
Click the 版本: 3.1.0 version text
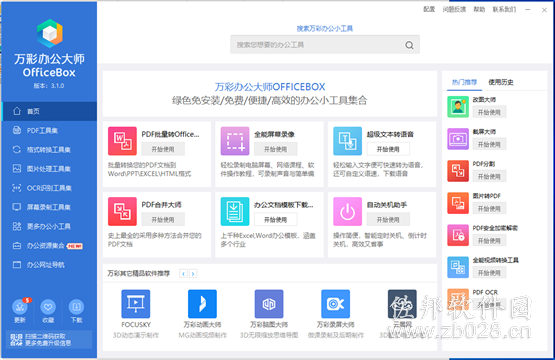tap(49, 86)
